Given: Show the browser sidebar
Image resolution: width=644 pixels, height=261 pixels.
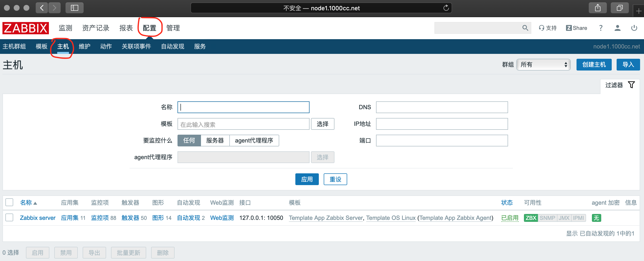Looking at the screenshot, I should coord(74,8).
